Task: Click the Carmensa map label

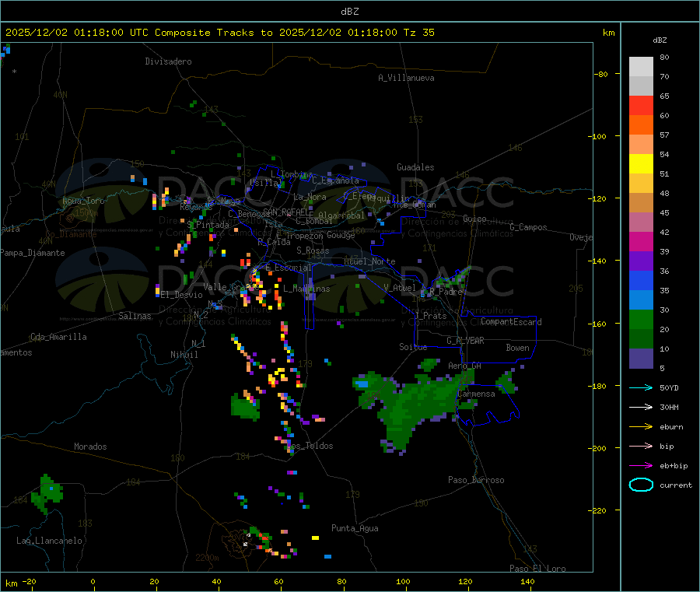Action: pyautogui.click(x=476, y=394)
